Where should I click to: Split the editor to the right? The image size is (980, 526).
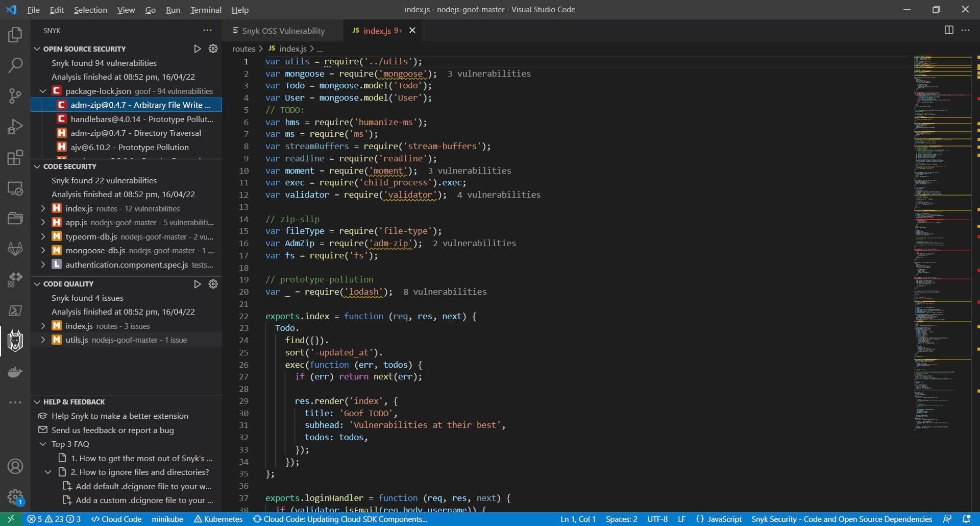pyautogui.click(x=949, y=30)
